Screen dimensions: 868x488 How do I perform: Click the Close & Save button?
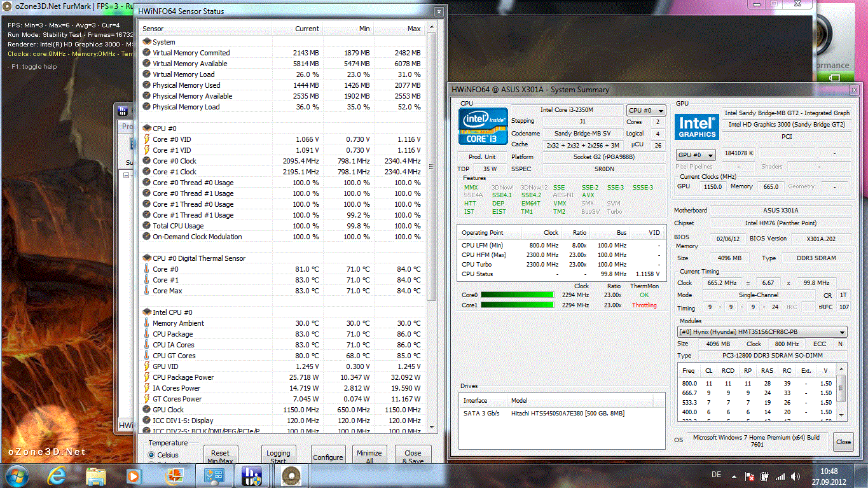pyautogui.click(x=413, y=455)
